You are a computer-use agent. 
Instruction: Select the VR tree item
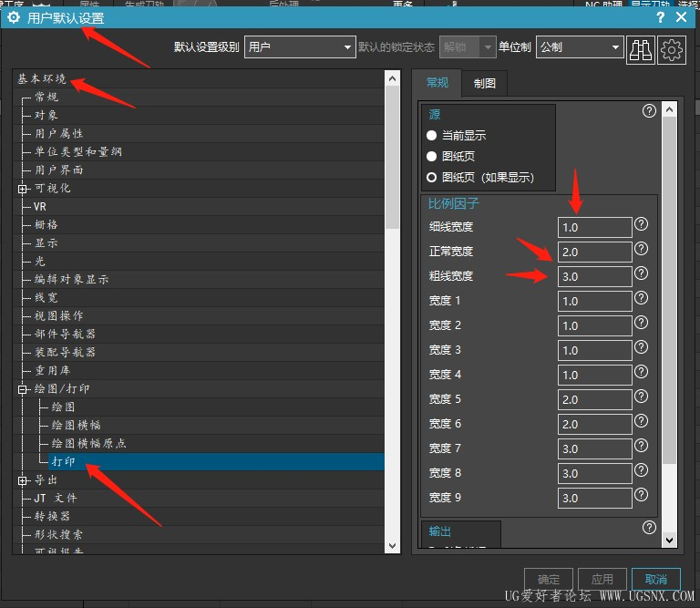click(40, 207)
